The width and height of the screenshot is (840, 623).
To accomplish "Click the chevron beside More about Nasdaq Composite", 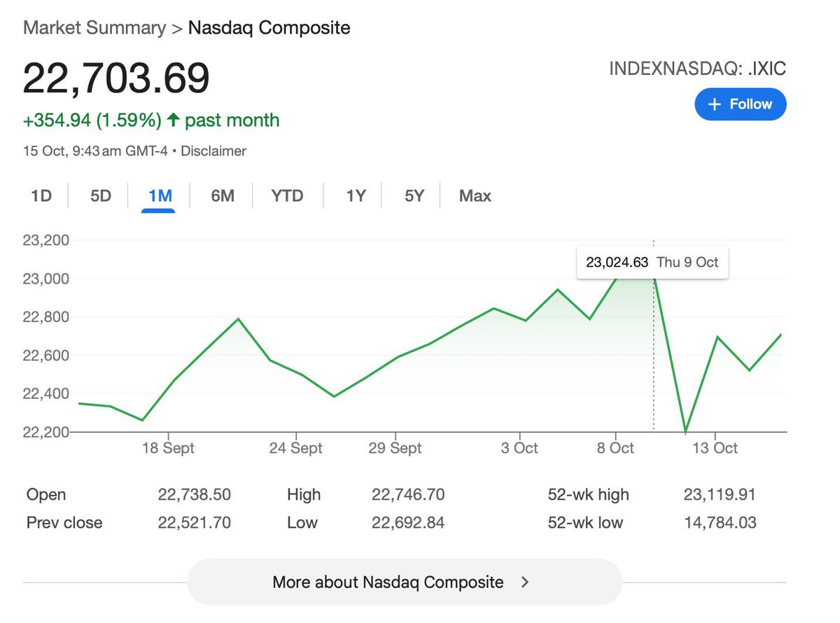I will [x=526, y=582].
